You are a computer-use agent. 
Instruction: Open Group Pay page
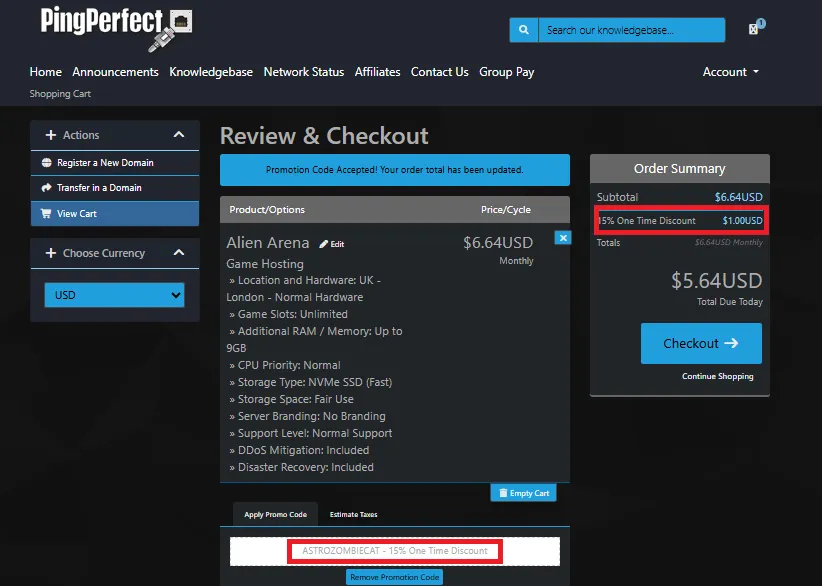point(506,72)
